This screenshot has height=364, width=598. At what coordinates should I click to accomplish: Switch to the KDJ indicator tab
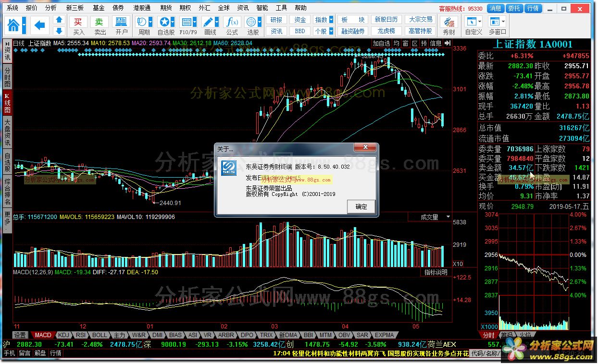(64, 335)
